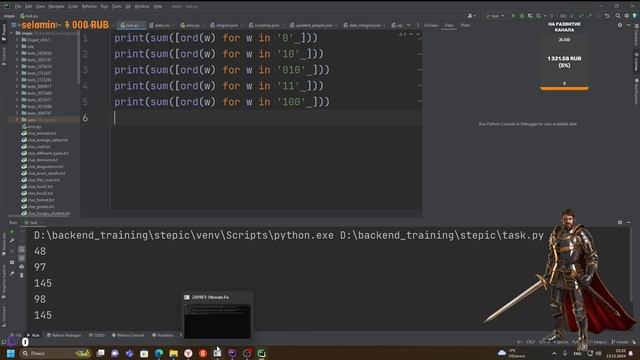Image resolution: width=640 pixels, height=360 pixels.
Task: Click the python.exe path in run output
Action: [x=184, y=236]
